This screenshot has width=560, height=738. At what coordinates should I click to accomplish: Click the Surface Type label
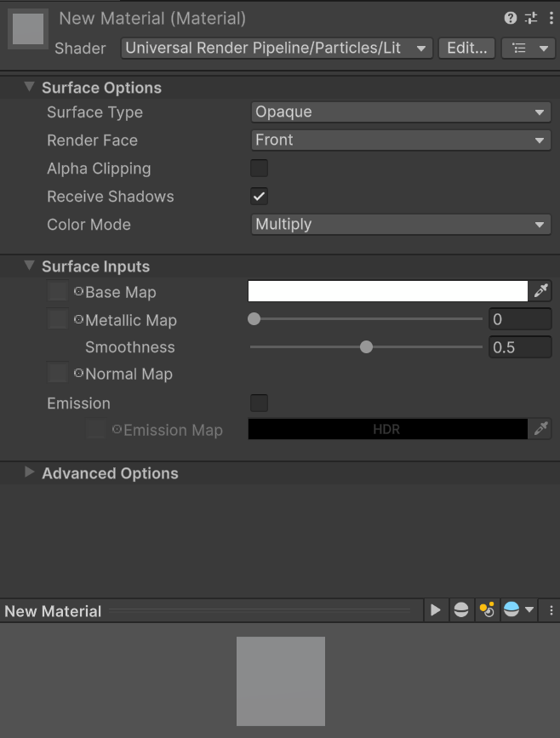(94, 112)
